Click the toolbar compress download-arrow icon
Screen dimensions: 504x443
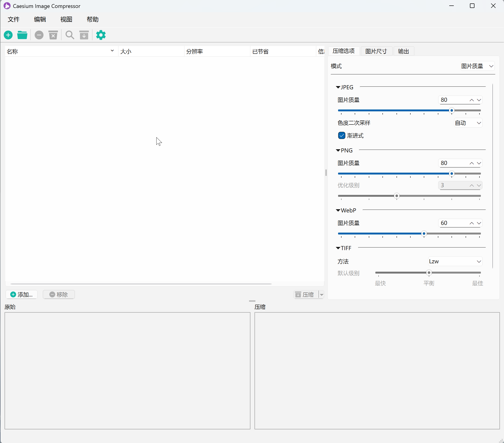(x=84, y=35)
